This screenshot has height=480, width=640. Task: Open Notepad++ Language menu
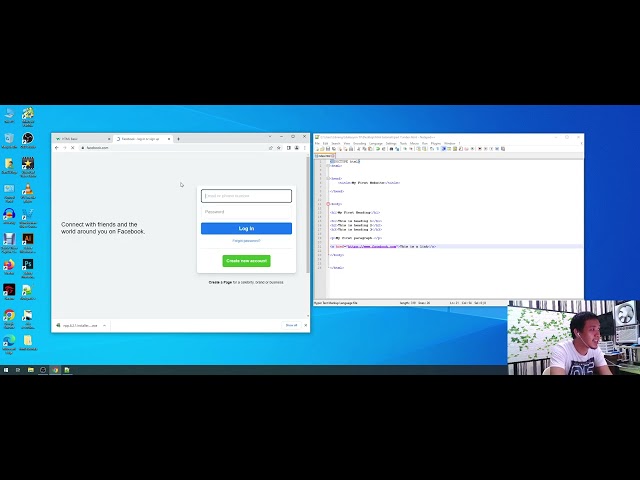coord(376,143)
